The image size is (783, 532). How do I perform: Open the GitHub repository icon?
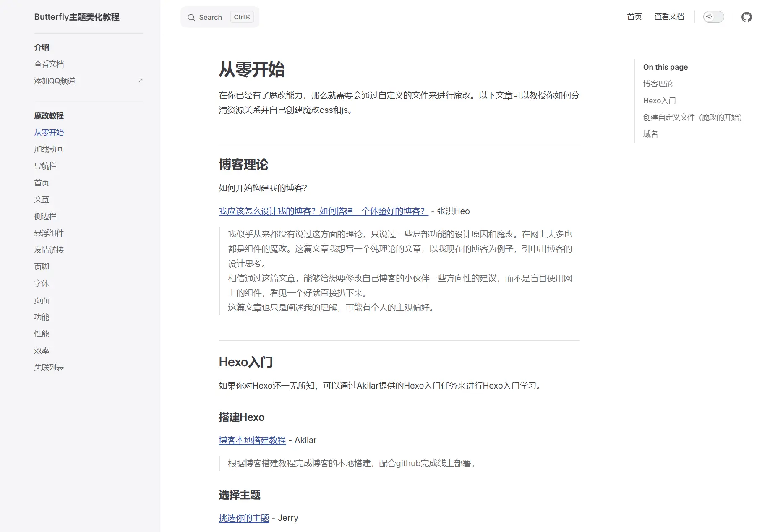click(746, 17)
